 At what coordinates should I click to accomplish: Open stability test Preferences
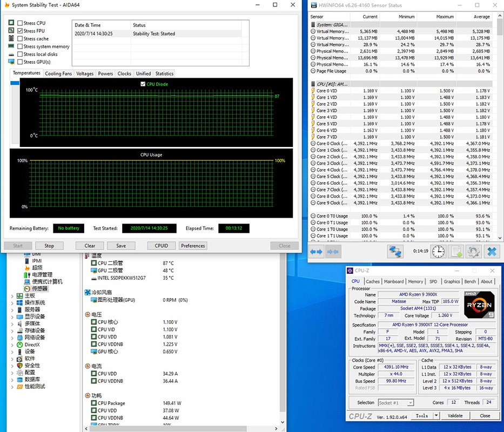point(193,246)
